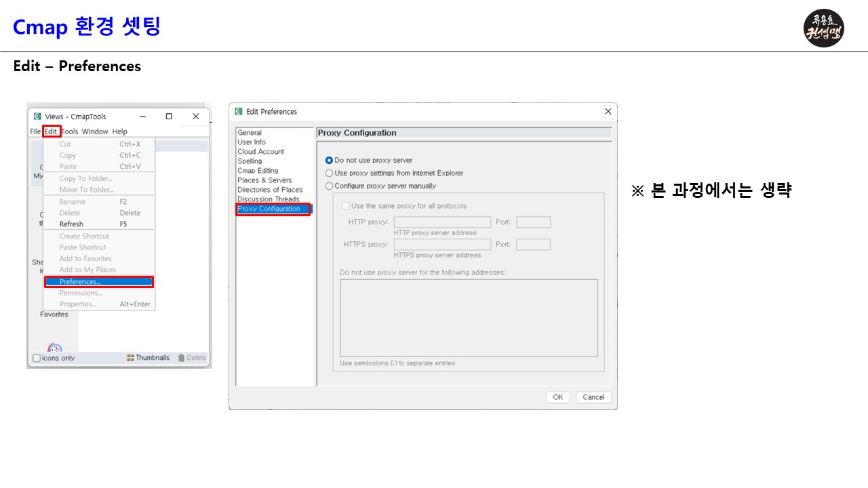Choose Use proxy settings from Internet Explorer

click(x=330, y=174)
